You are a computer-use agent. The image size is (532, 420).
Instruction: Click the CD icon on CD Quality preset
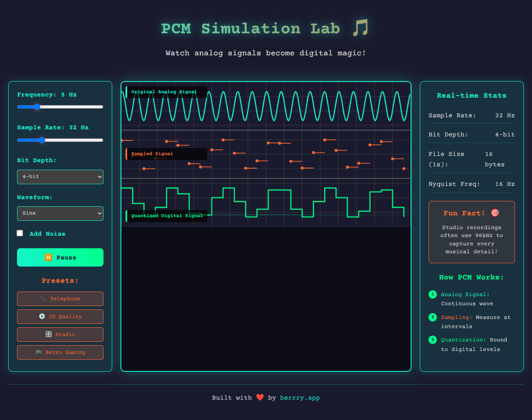[x=42, y=316]
